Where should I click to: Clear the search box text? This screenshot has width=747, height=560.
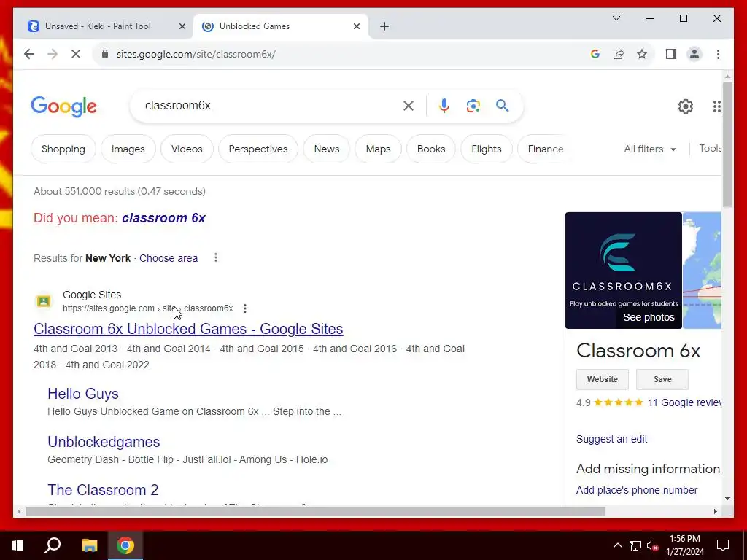click(409, 106)
